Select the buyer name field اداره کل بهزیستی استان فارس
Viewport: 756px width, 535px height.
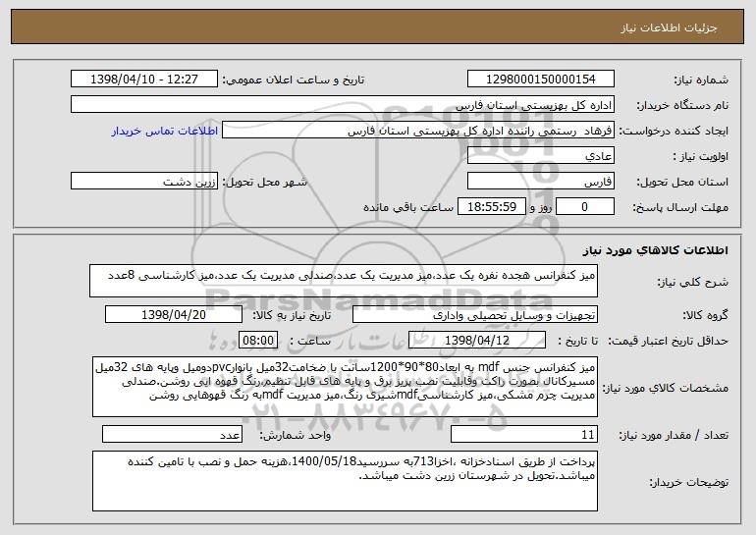[343, 105]
